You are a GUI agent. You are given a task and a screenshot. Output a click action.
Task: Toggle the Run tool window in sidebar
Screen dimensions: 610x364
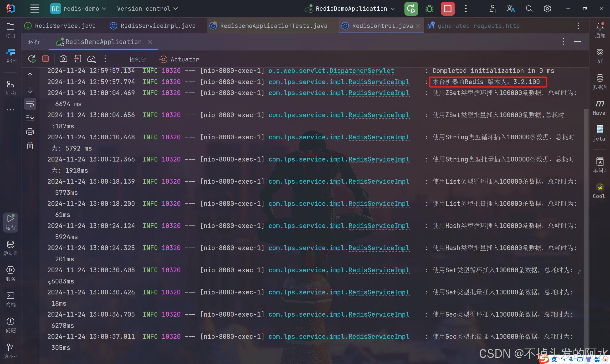click(x=10, y=222)
